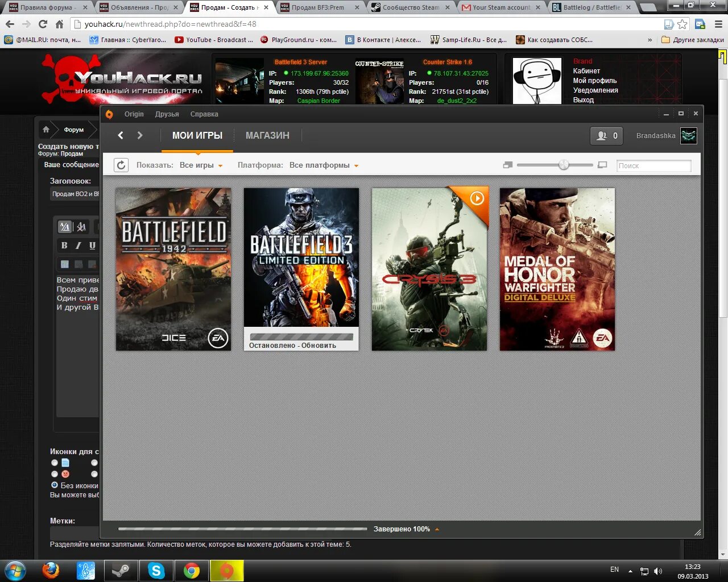Go forward with Origin's right arrow
Image resolution: width=728 pixels, height=582 pixels.
click(140, 135)
